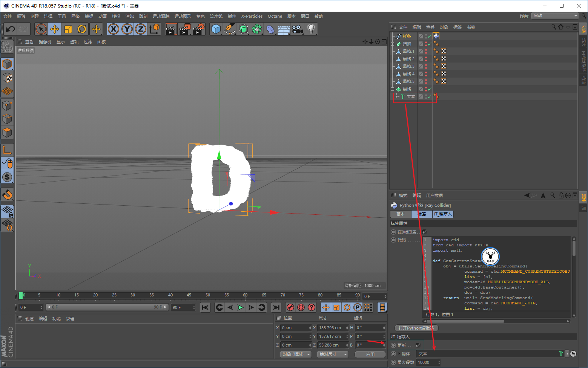Click the Undo arrow icon
Screen dimensions: 588x368
pyautogui.click(x=11, y=29)
